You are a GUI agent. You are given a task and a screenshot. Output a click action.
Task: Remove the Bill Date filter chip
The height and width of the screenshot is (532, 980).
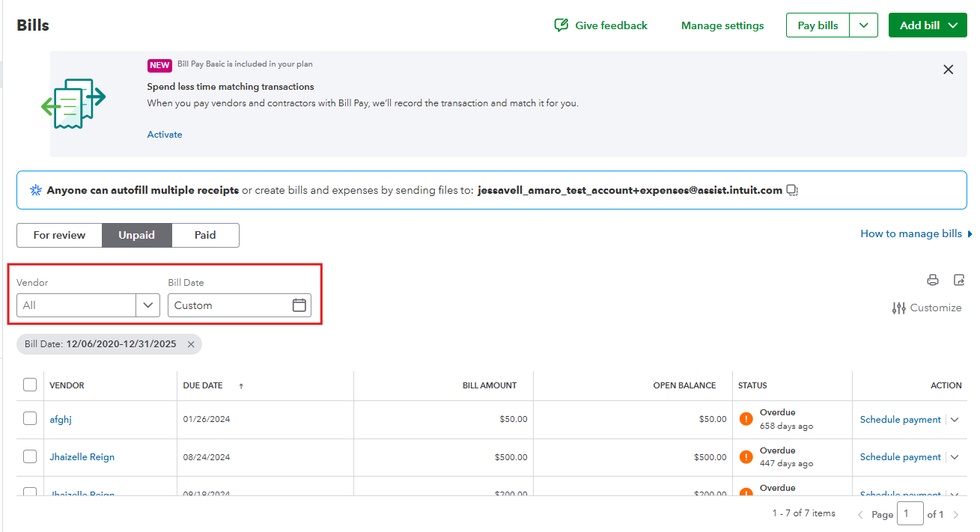191,344
